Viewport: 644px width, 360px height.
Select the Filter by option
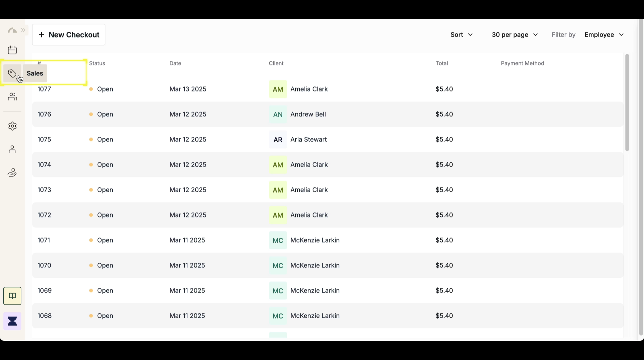[x=563, y=35]
